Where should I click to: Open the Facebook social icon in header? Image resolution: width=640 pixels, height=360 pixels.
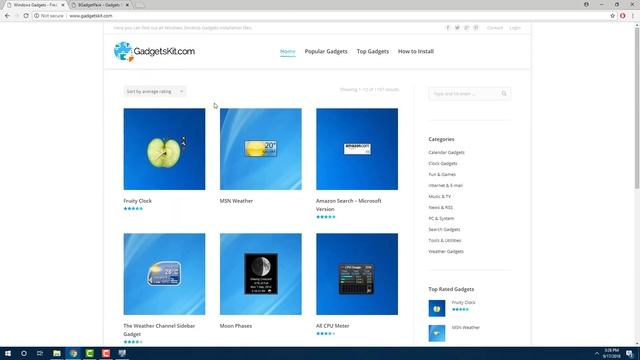click(448, 28)
